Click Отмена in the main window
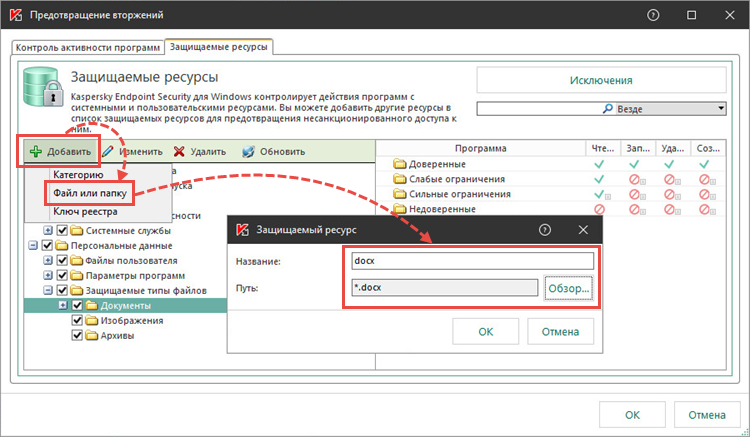 point(707,415)
